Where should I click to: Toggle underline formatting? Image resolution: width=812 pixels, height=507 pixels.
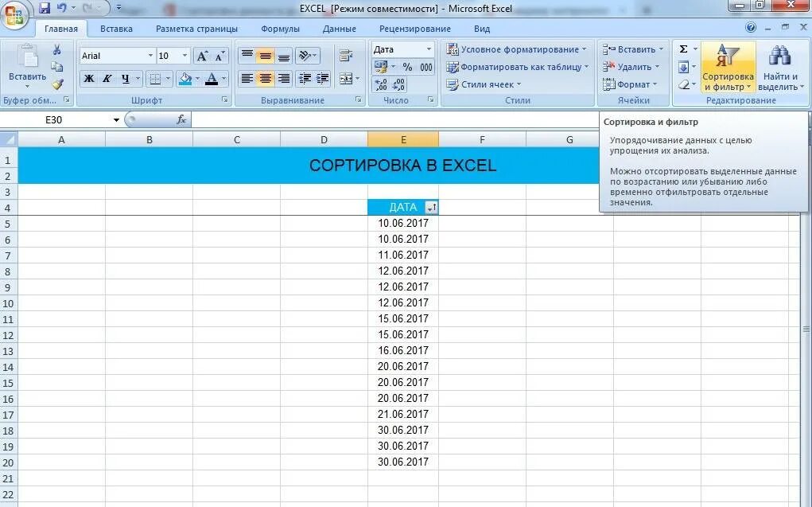click(125, 79)
